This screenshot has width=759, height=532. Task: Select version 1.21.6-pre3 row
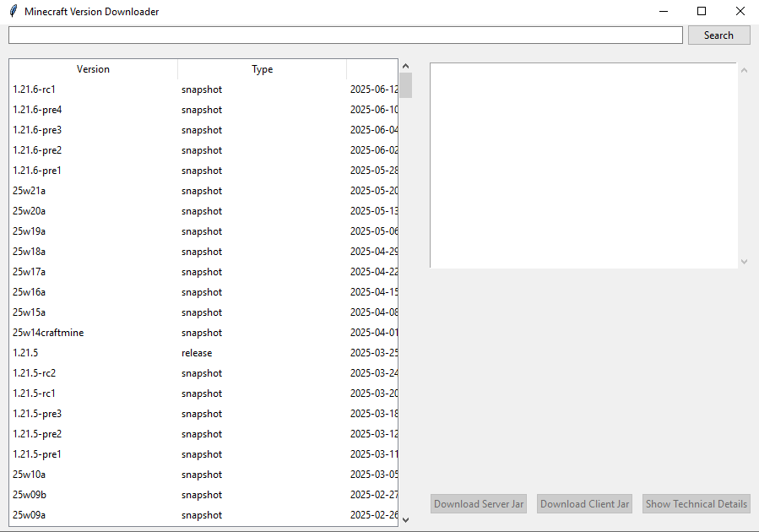[x=203, y=130]
